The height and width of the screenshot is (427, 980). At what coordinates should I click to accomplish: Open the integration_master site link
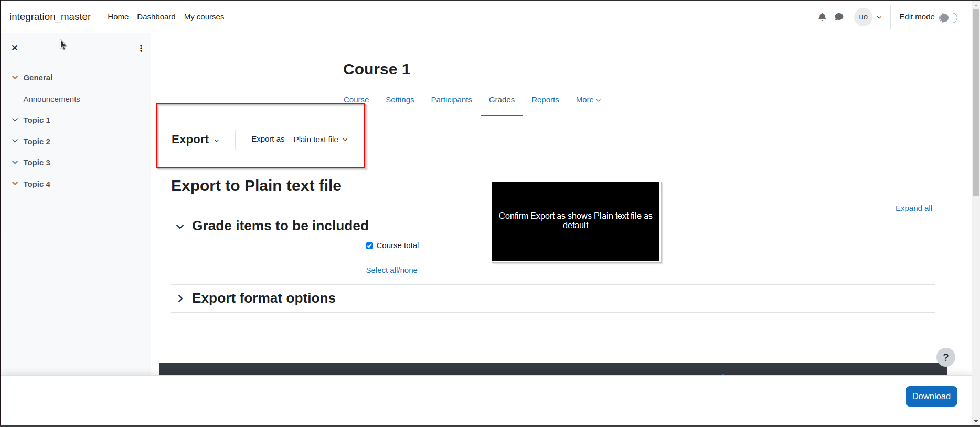click(50, 17)
